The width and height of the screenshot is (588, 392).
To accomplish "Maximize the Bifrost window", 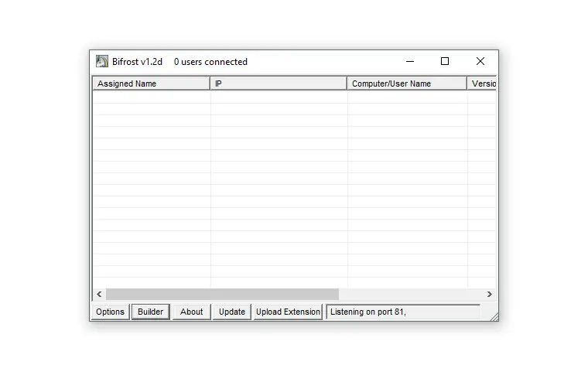I will 445,61.
